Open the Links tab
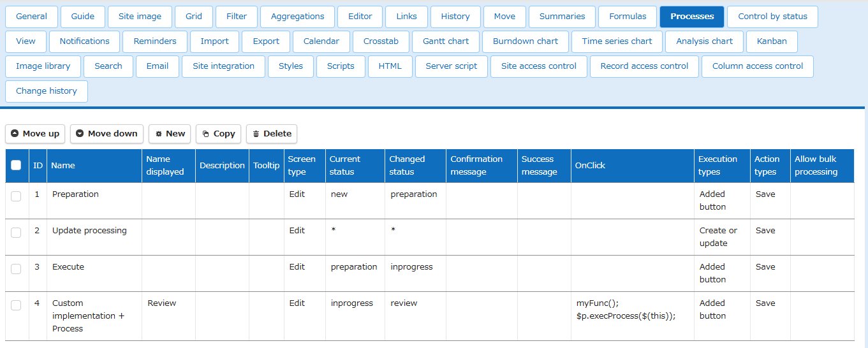The image size is (868, 348). [406, 17]
